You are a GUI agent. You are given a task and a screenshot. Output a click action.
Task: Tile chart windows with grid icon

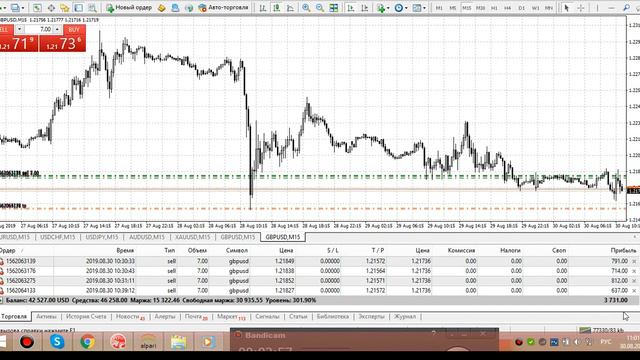(334, 8)
